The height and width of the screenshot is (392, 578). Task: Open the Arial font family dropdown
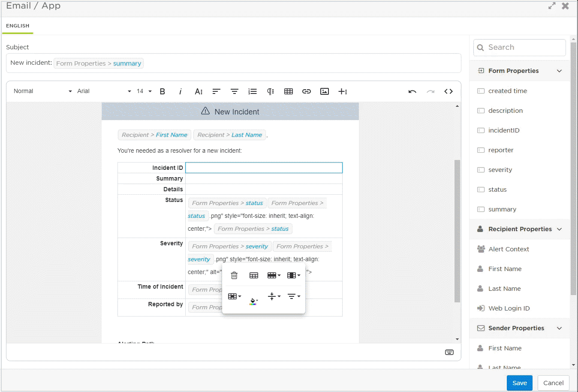[104, 91]
